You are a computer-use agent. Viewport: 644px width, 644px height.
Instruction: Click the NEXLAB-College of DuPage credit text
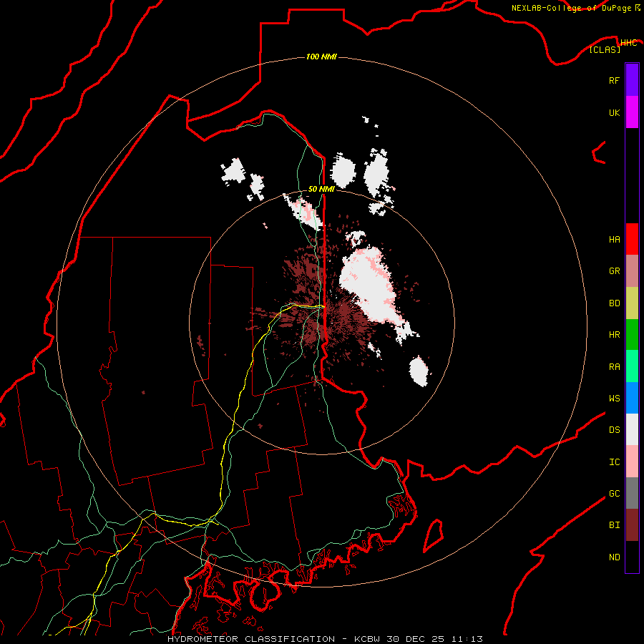click(x=571, y=8)
